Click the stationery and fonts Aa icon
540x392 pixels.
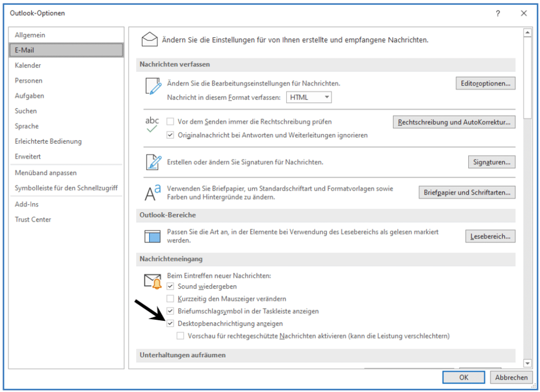152,193
